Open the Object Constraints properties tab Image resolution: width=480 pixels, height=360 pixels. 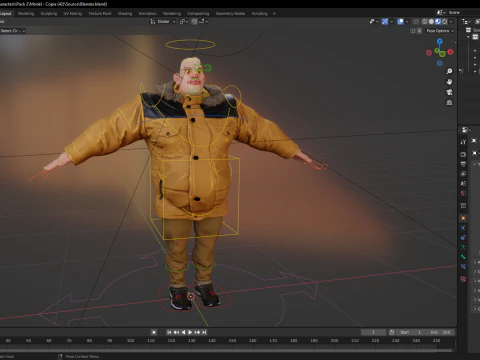[463, 238]
